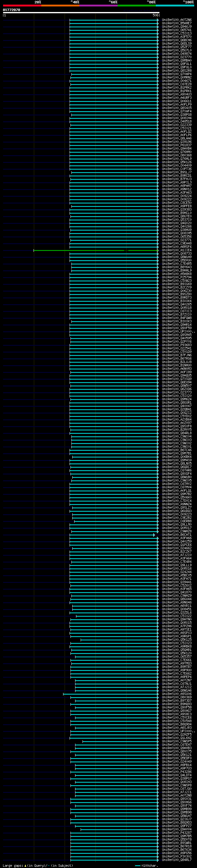The width and height of the screenshot is (197, 868).
Task: Click the red 20% identity legend bar
Action: tap(22, 6)
